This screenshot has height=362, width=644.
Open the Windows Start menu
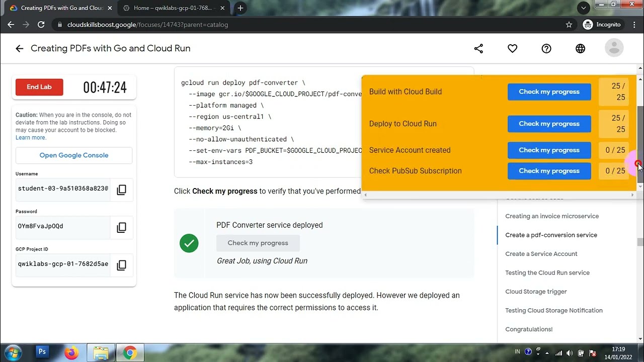point(13,352)
